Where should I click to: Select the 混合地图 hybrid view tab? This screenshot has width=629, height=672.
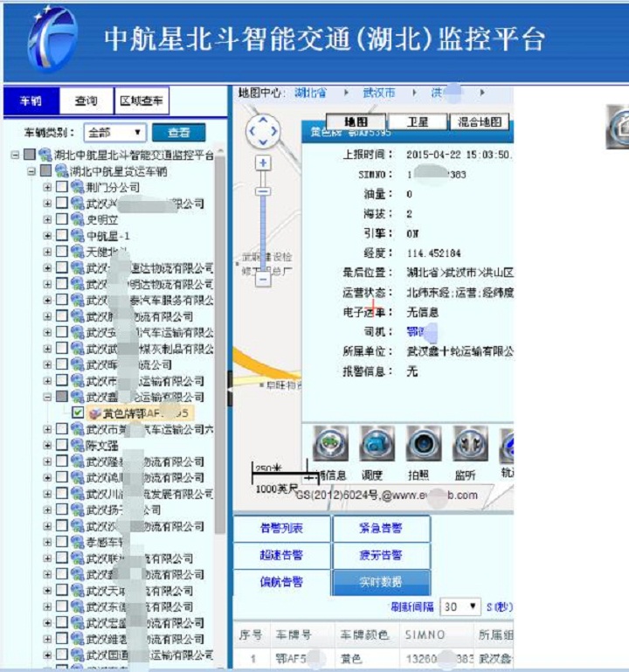pos(480,121)
